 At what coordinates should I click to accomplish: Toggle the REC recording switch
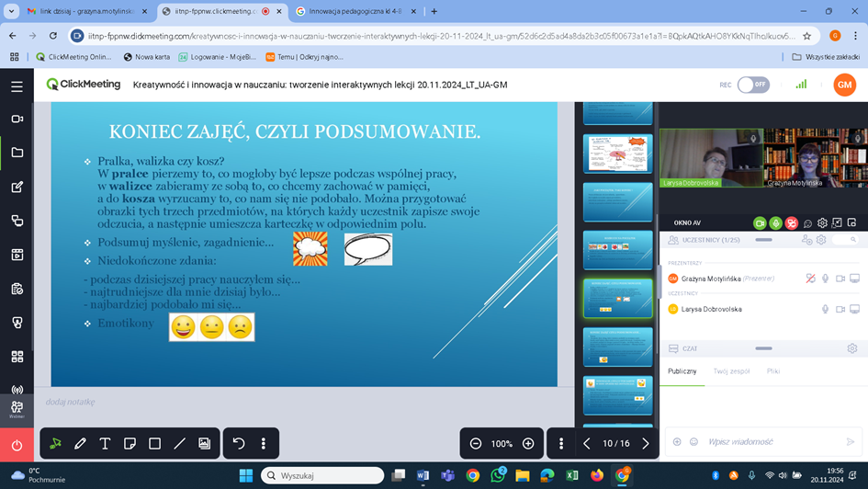pos(753,85)
